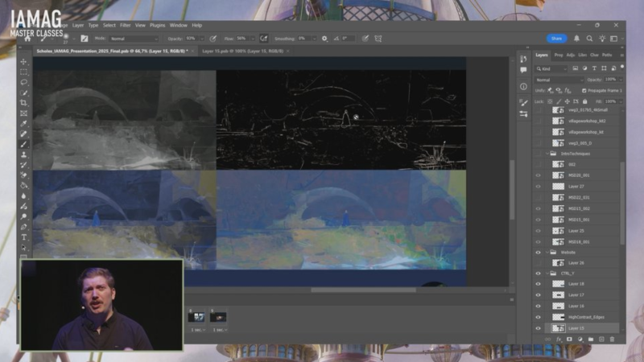Select the Move tool
Viewport: 644px width, 362px height.
pos(23,62)
